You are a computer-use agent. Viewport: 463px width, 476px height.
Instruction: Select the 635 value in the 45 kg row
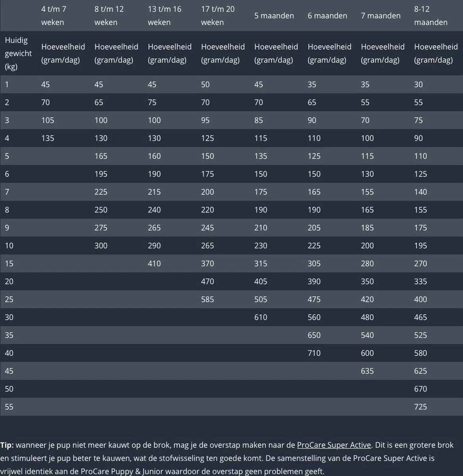(x=367, y=371)
